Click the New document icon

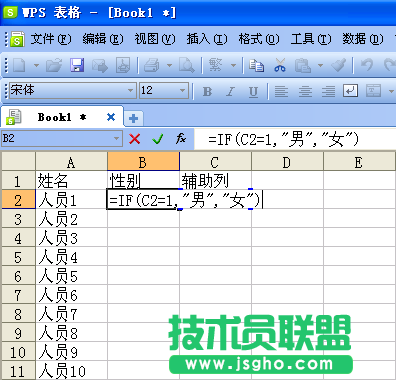[x=19, y=65]
